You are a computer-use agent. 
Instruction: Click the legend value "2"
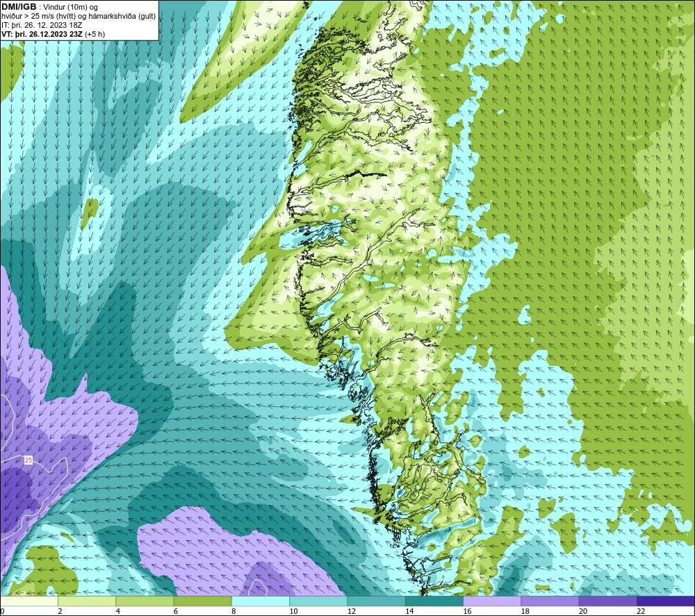coord(60,611)
